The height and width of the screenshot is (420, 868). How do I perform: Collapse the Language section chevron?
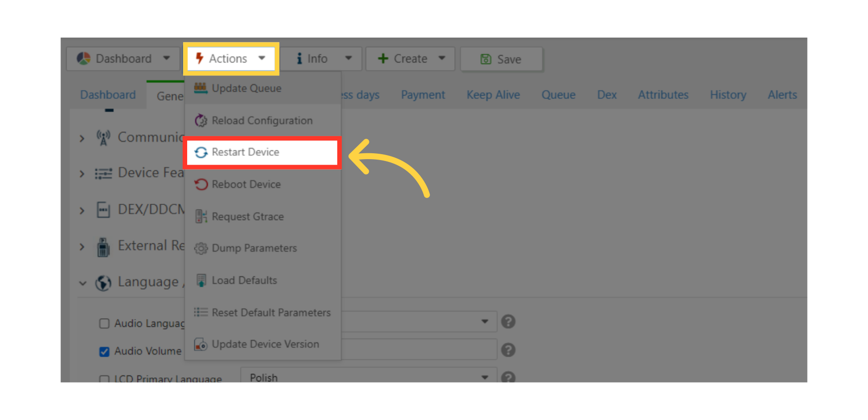click(x=82, y=283)
